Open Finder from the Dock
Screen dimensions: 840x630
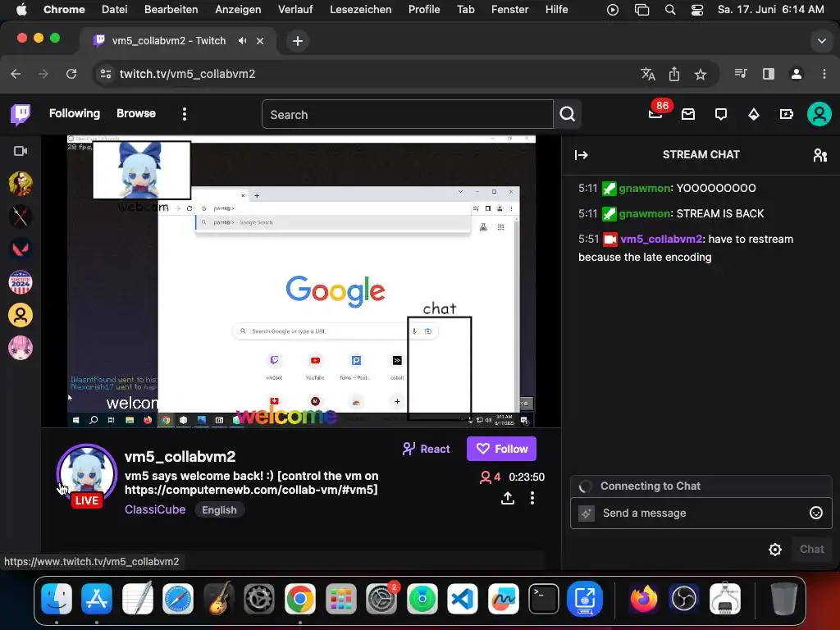click(57, 598)
